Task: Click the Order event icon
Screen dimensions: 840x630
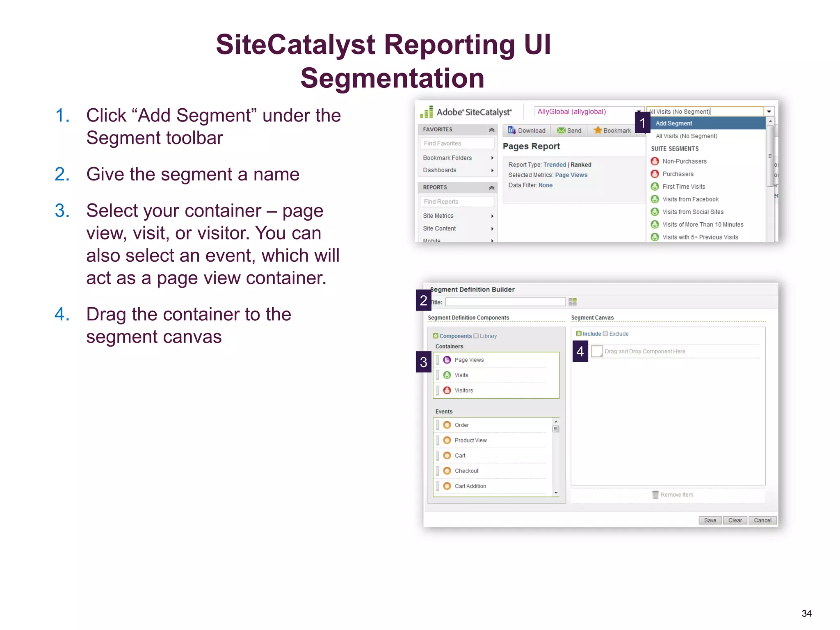Action: click(447, 425)
